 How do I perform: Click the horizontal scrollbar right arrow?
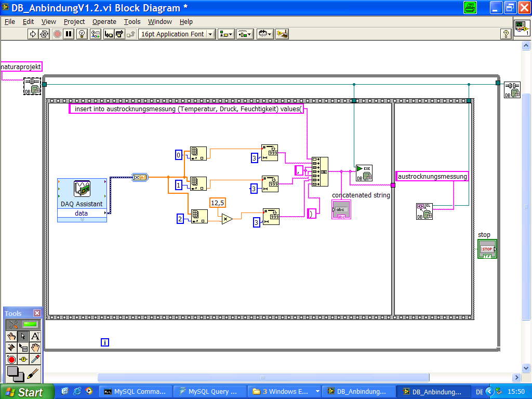point(516,377)
